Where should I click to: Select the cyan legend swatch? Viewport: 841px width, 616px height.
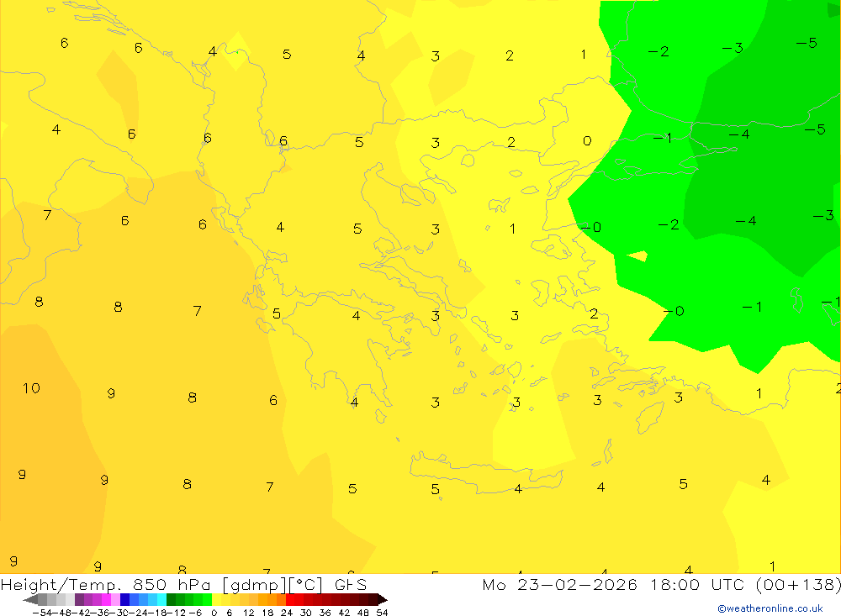(161, 599)
